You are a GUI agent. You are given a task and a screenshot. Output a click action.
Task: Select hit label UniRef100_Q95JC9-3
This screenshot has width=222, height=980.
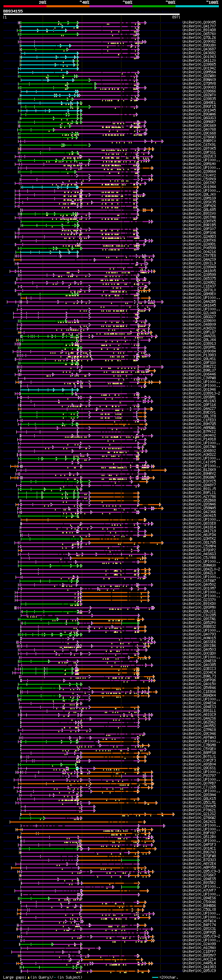coord(201,871)
